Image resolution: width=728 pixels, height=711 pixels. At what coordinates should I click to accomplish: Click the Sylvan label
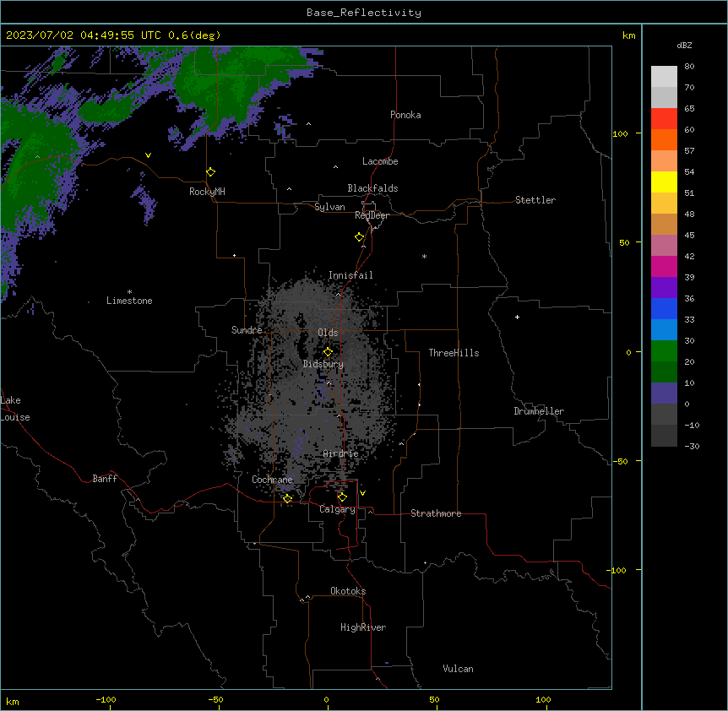[329, 207]
